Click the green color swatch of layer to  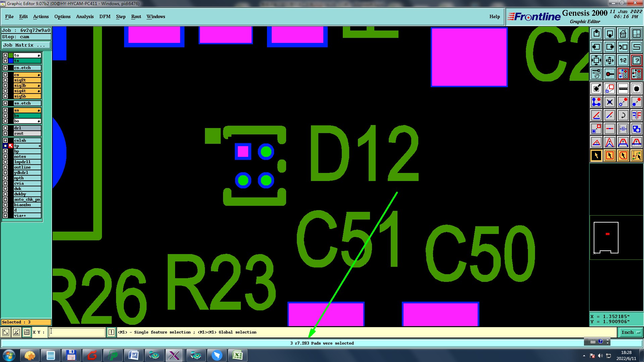pyautogui.click(x=11, y=55)
